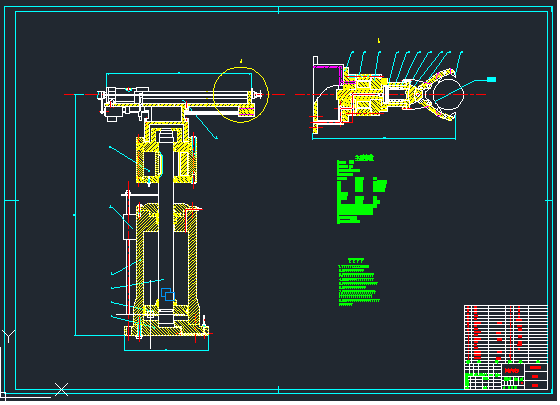Select the cyan filled leader tag box

(x=492, y=79)
